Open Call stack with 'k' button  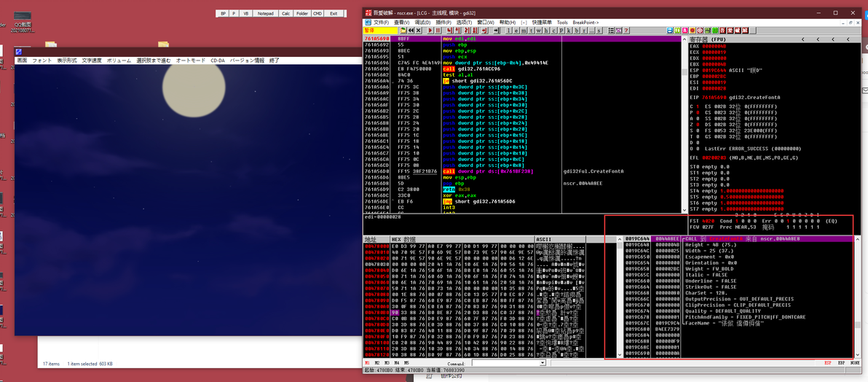(568, 30)
